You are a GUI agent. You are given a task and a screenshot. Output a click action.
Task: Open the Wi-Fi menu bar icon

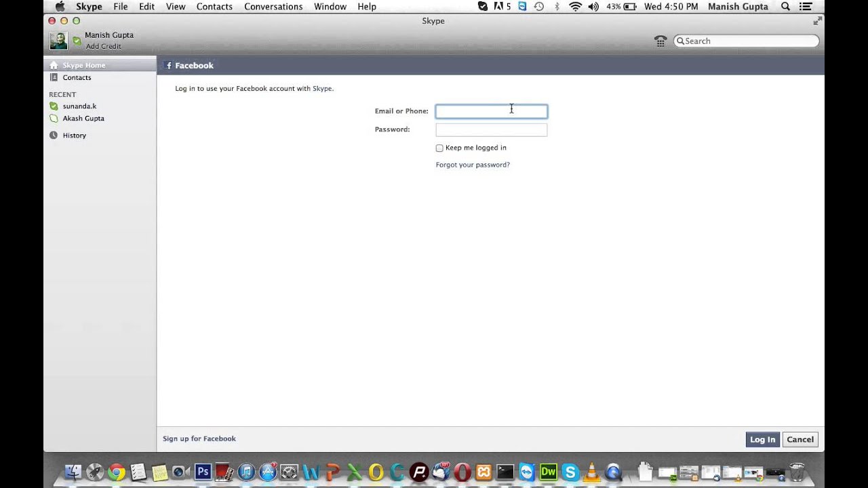click(x=575, y=7)
